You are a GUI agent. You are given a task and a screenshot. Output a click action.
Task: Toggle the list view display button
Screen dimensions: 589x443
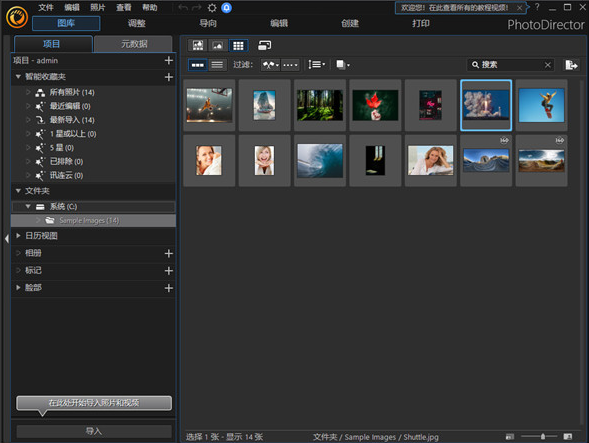point(217,65)
